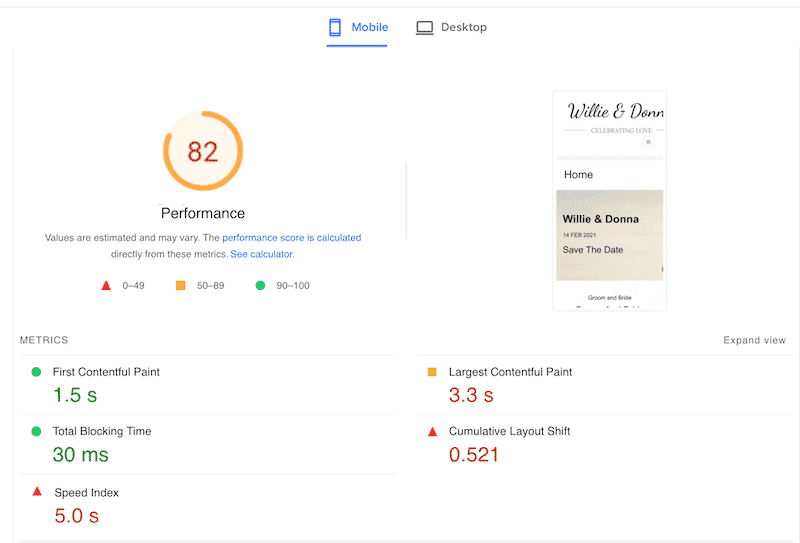Screen dimensions: 800x543
Task: Click Save The Date in the preview
Action: (593, 250)
